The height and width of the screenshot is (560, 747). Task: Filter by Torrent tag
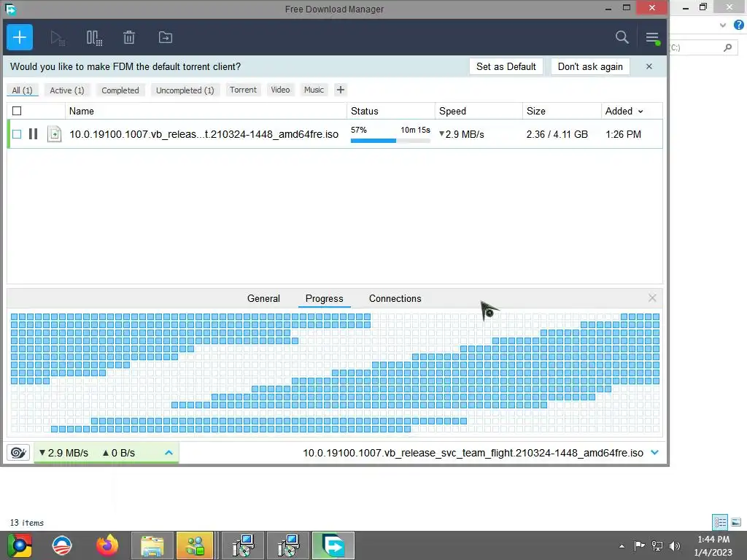pos(243,90)
